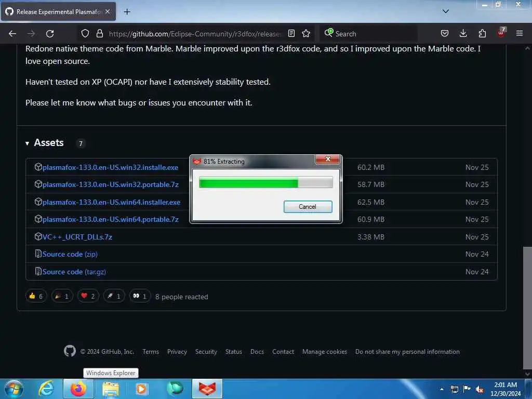Open uBlock Origin extension icon
The width and height of the screenshot is (532, 399).
click(501, 33)
